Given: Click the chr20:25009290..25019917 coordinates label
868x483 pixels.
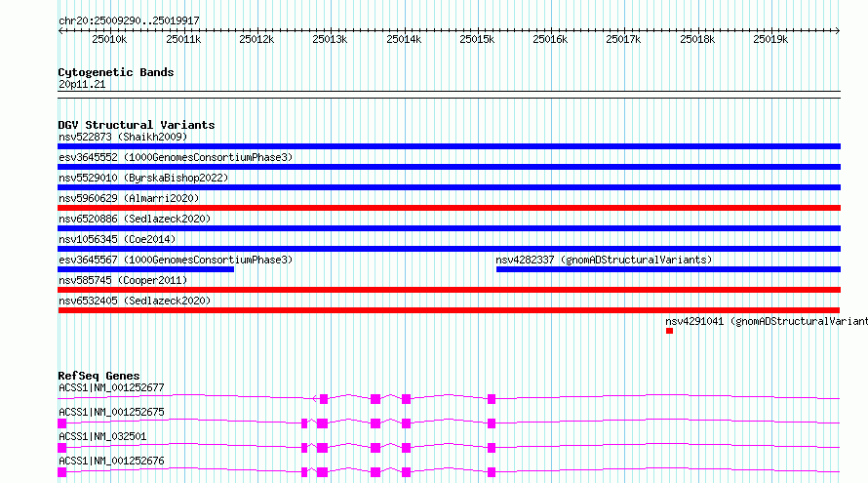Looking at the screenshot, I should click(x=129, y=20).
